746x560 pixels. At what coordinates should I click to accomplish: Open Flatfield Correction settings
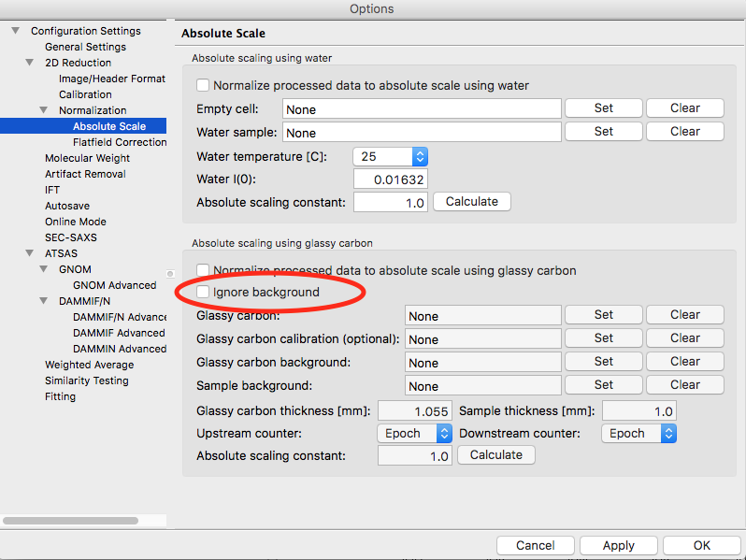click(x=120, y=142)
